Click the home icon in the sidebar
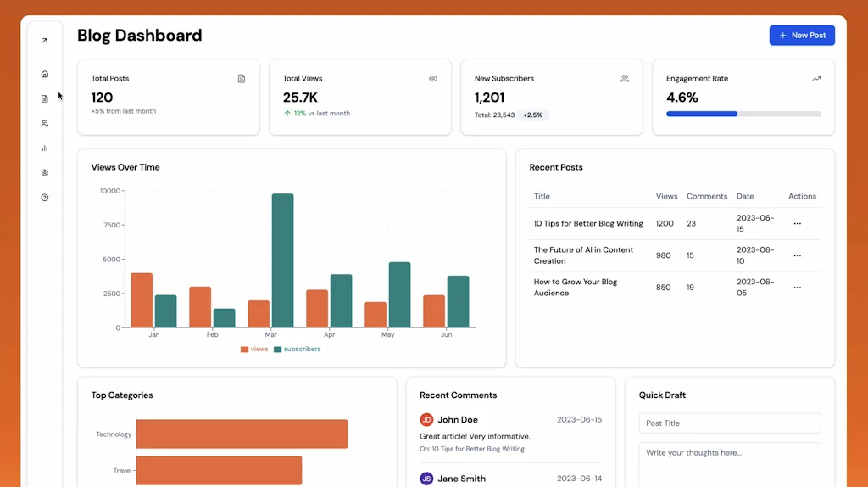 coord(45,74)
